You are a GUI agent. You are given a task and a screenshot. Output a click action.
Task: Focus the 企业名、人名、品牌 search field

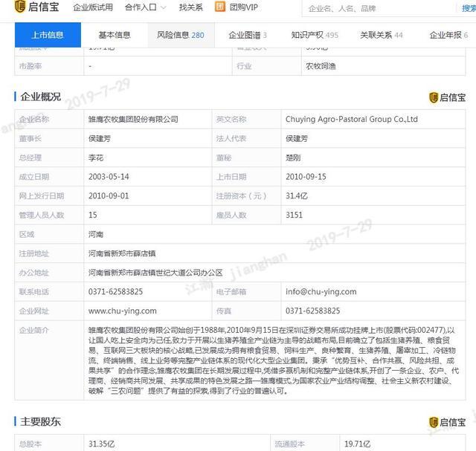381,8
